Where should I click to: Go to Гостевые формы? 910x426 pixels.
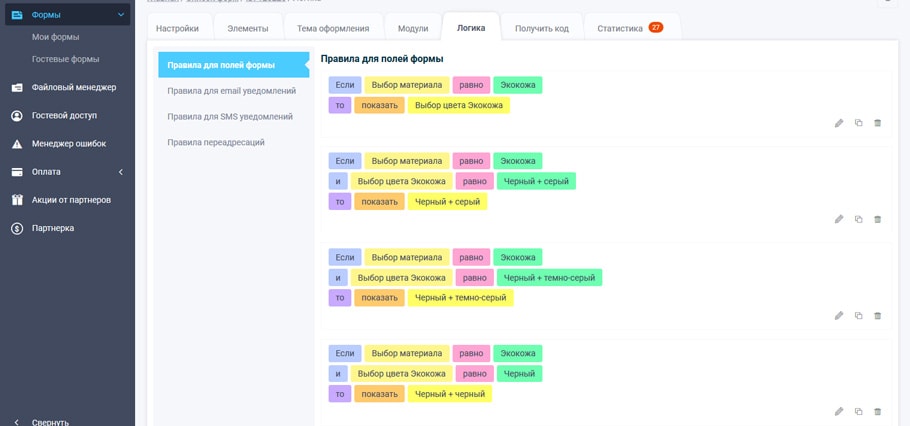pyautogui.click(x=65, y=59)
